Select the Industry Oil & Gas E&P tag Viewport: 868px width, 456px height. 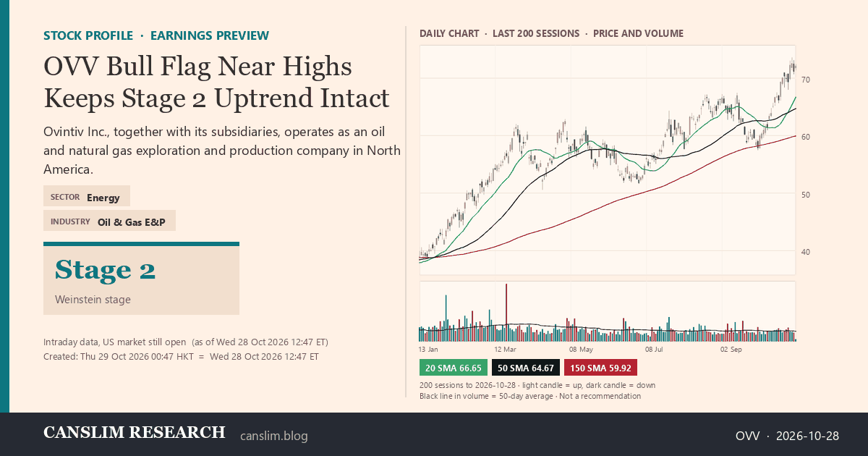[x=109, y=221]
